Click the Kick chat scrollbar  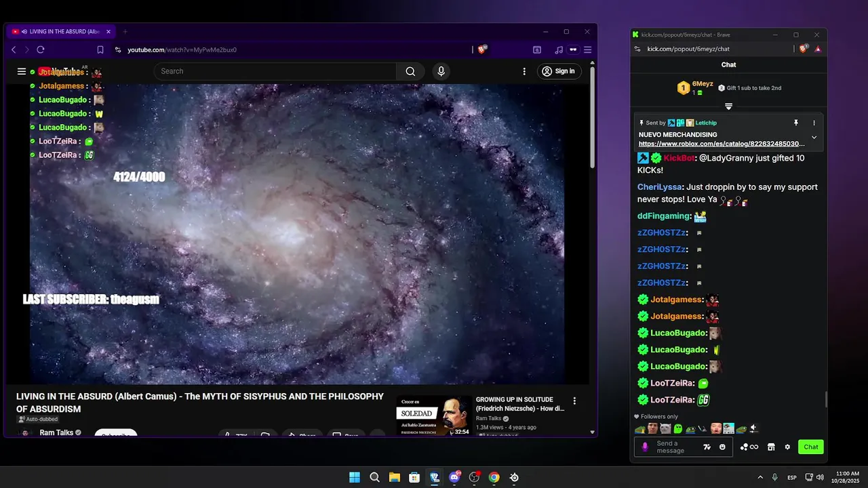825,400
